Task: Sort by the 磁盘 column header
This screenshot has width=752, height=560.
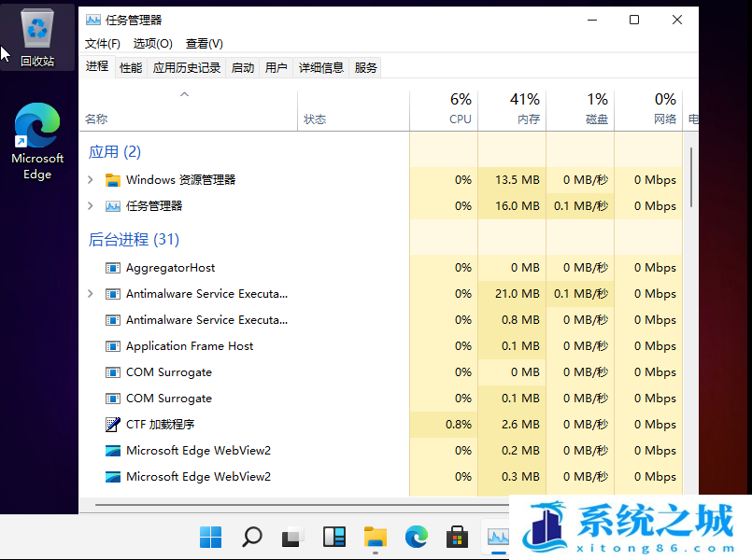Action: click(x=580, y=110)
